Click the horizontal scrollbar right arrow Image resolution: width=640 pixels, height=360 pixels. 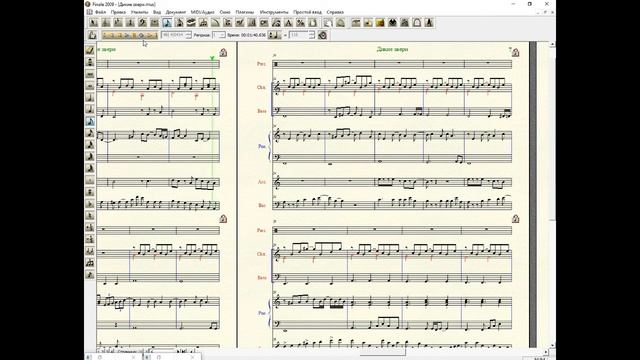point(546,351)
